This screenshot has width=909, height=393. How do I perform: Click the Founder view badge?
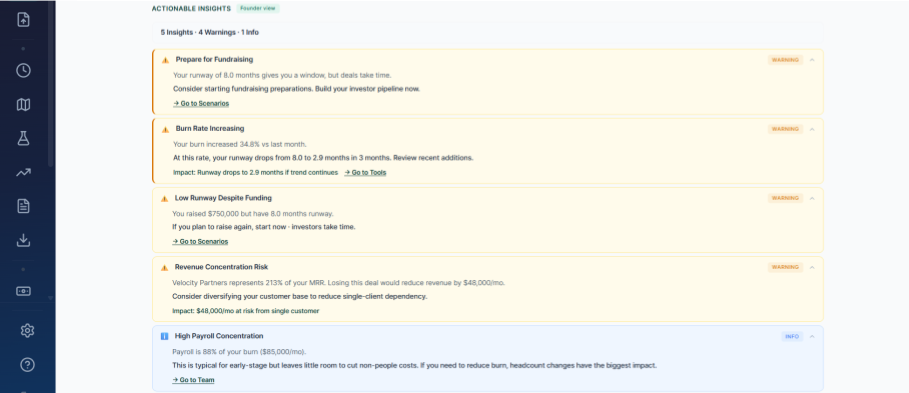257,9
